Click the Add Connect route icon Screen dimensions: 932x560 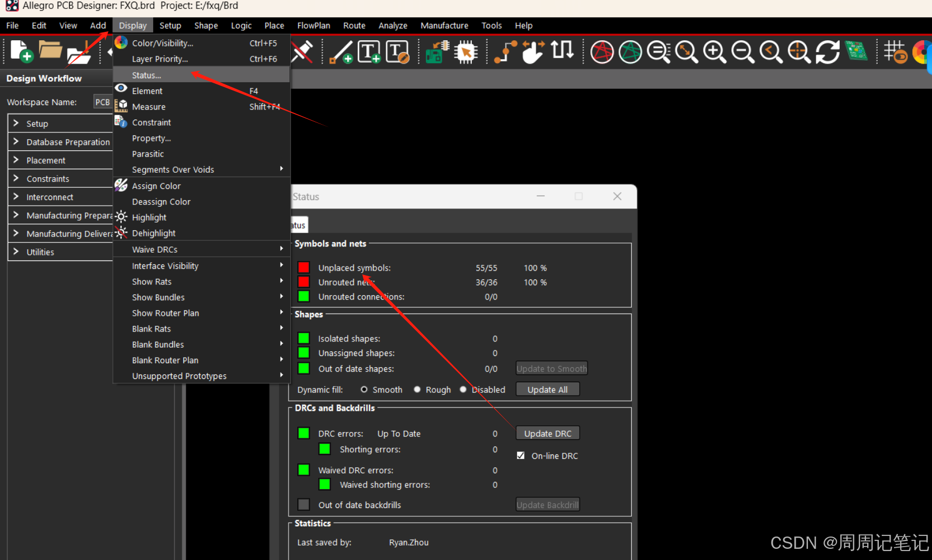coord(505,52)
